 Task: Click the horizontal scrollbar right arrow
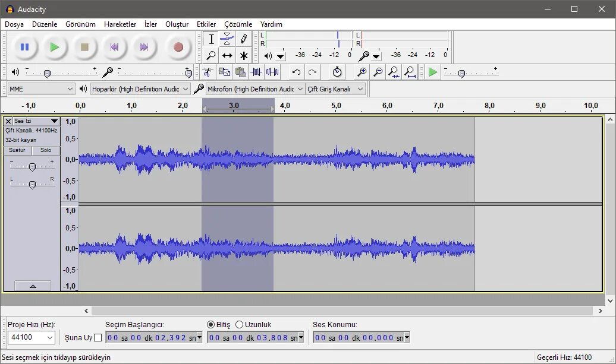[600, 311]
